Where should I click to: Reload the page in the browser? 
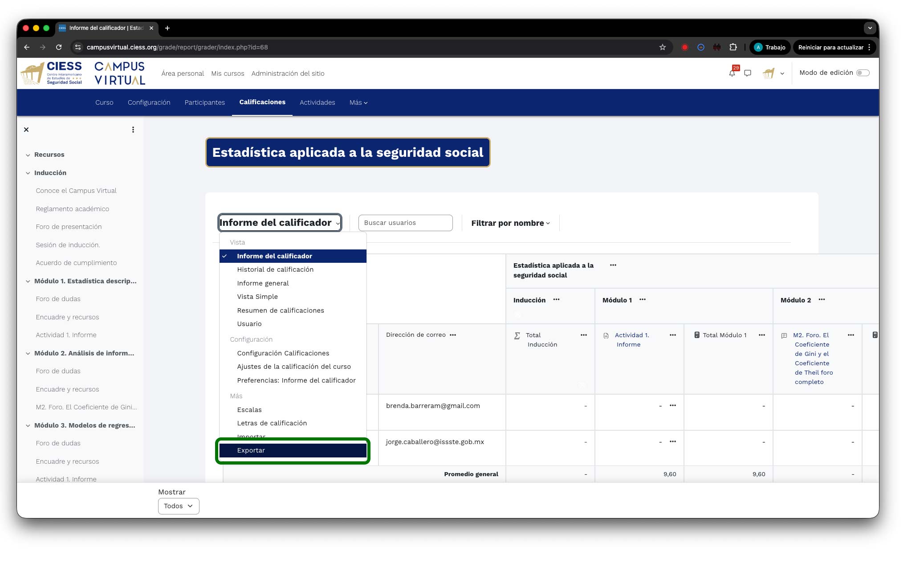tap(59, 47)
